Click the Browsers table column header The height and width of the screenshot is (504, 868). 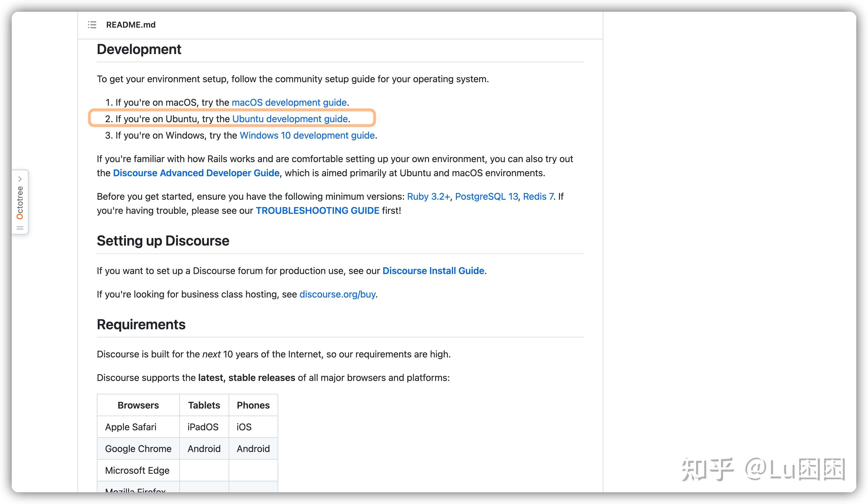pos(138,405)
